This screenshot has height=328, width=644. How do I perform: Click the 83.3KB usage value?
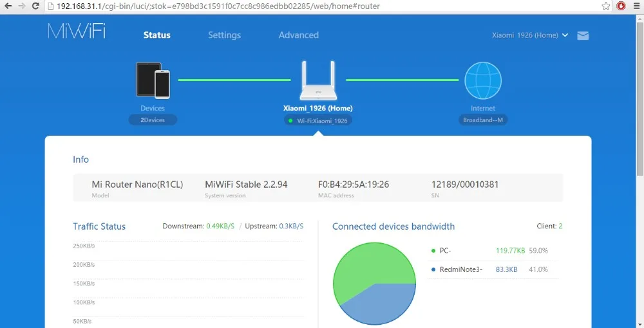click(x=506, y=269)
